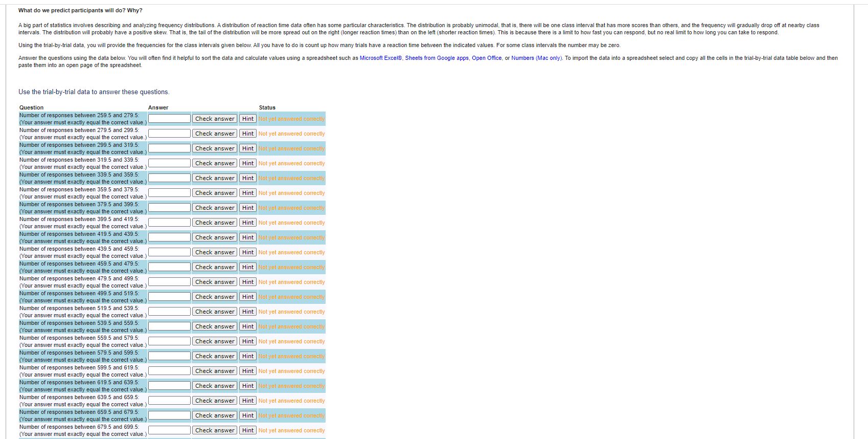The width and height of the screenshot is (868, 439).
Task: Open the Open Office link
Action: 487,58
